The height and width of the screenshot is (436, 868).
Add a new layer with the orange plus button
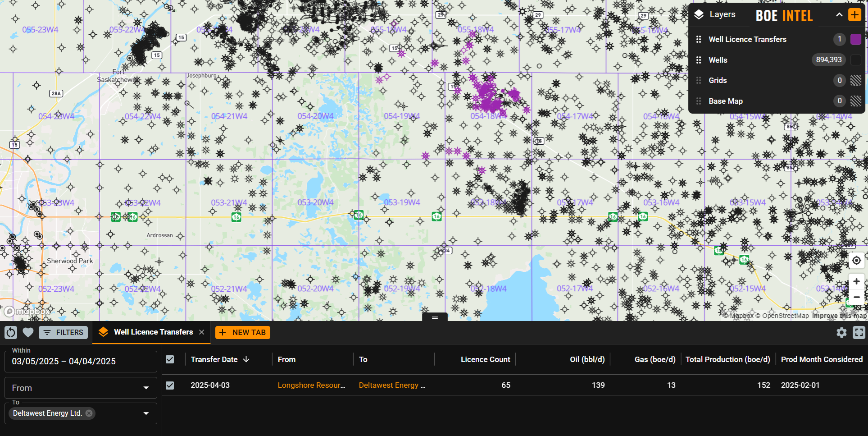[854, 14]
